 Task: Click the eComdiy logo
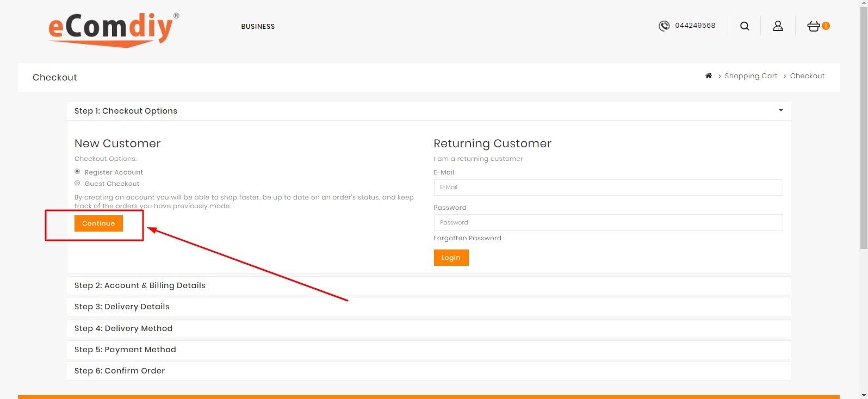[x=113, y=29]
